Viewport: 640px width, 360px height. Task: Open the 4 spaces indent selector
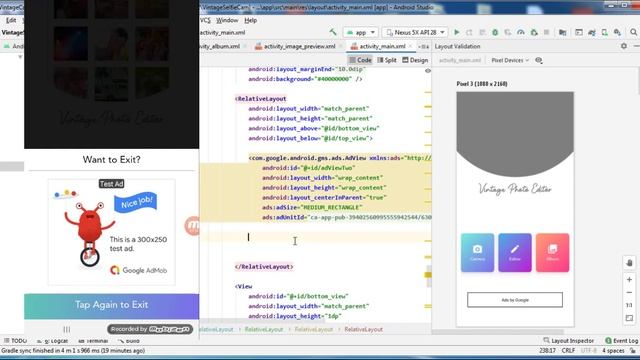click(613, 350)
